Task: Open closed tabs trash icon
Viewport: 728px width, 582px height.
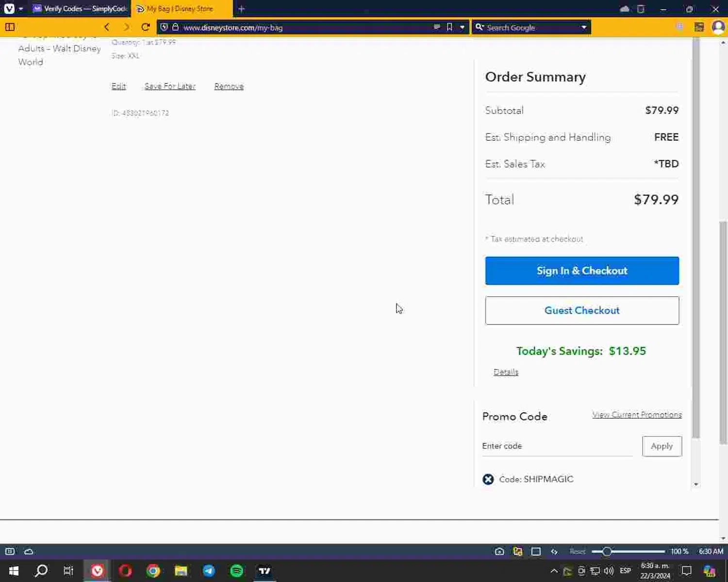Action: pyautogui.click(x=641, y=9)
